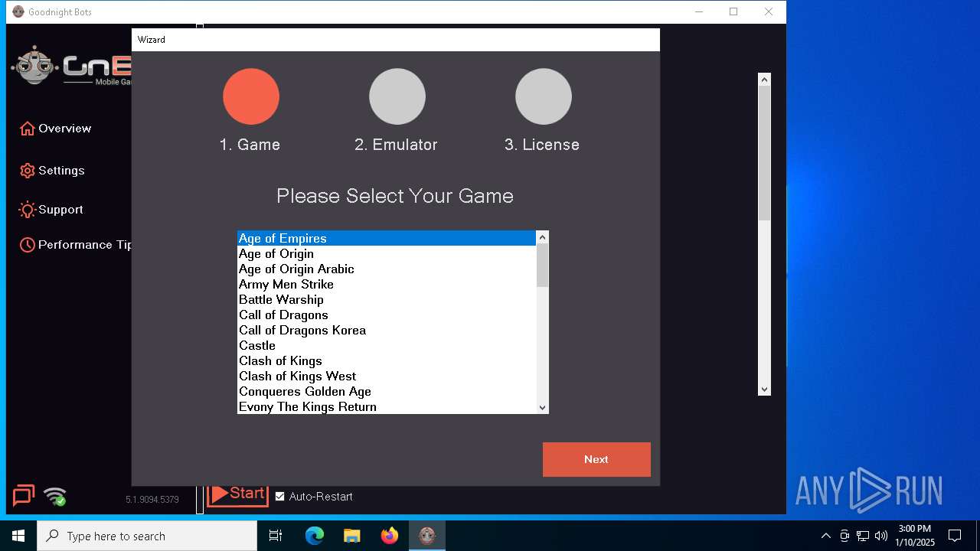Click the 5.1.9094.5379 version number

[152, 500]
